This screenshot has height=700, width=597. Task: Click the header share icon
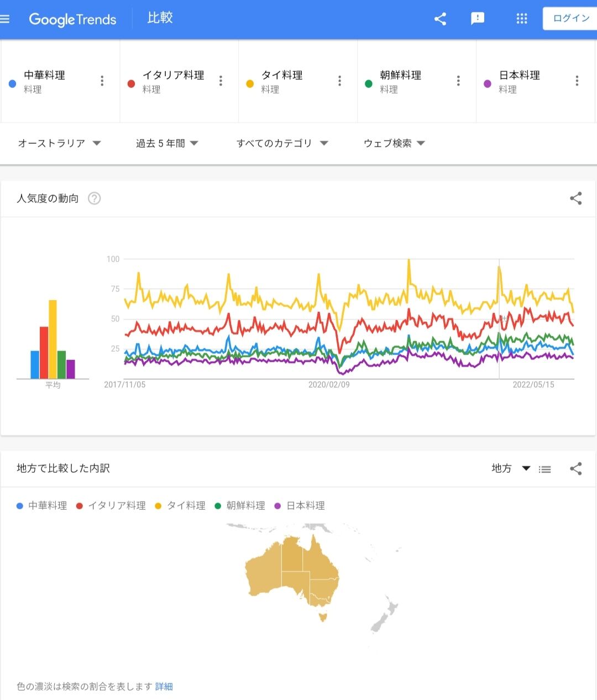point(440,19)
